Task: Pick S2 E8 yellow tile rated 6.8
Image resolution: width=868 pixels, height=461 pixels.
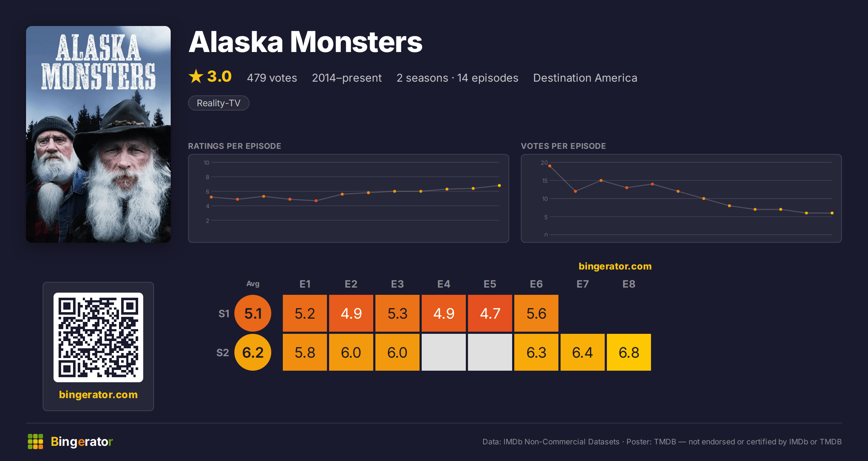Action: pyautogui.click(x=629, y=352)
